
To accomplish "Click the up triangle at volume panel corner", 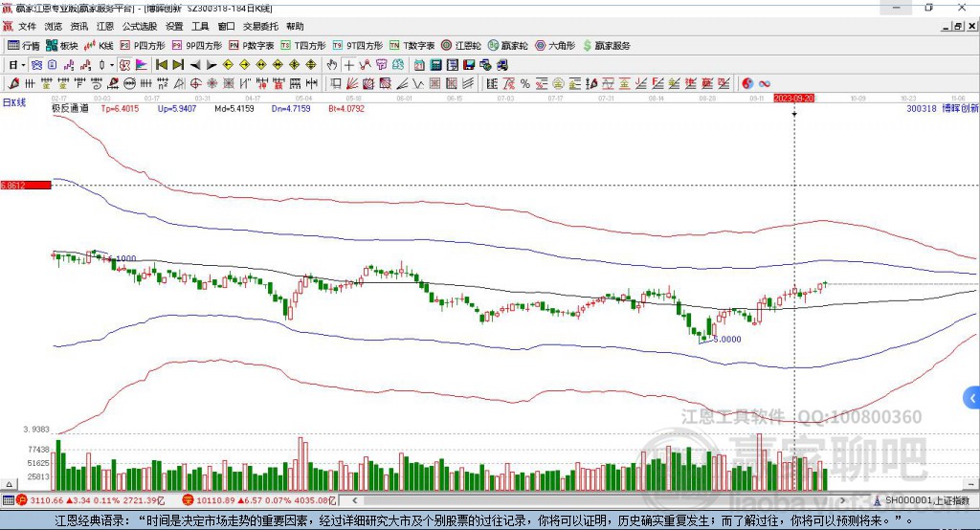I will 9,484.
